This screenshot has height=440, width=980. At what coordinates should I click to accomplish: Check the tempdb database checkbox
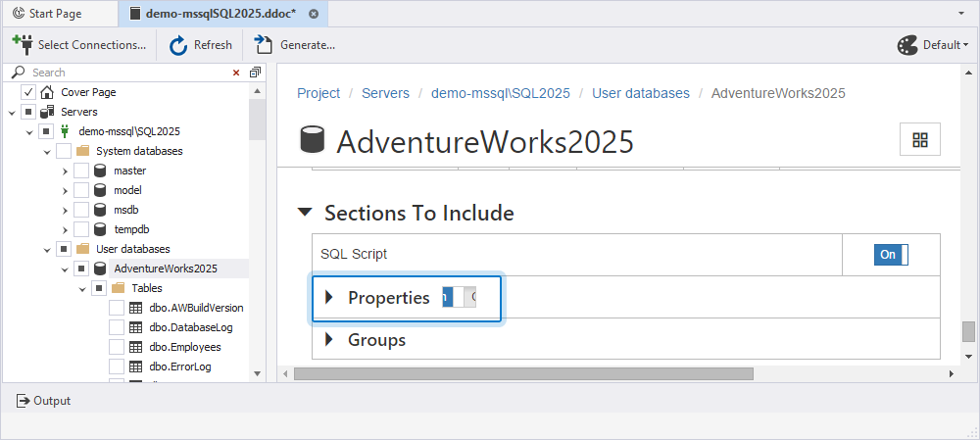tap(81, 229)
